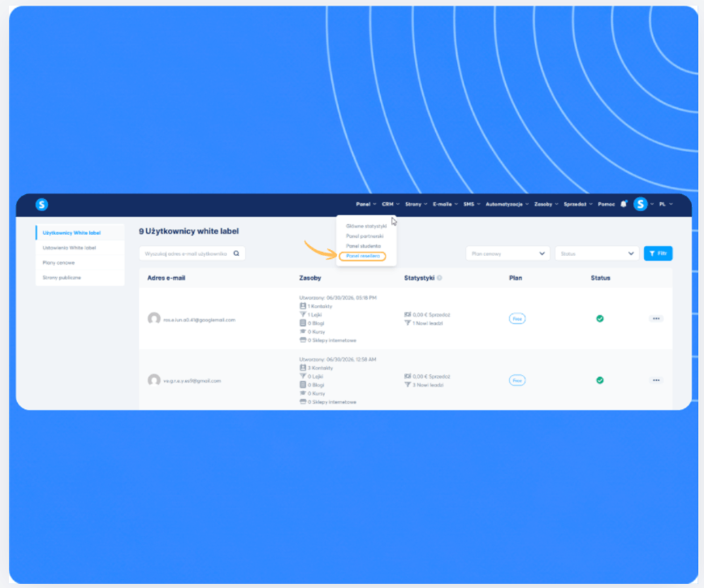Screen dimensions: 704x588
Task: Expand the Zasoby menu
Action: coord(546,204)
